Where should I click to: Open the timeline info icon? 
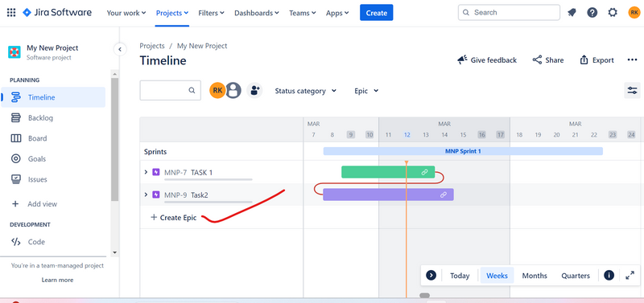click(x=609, y=275)
